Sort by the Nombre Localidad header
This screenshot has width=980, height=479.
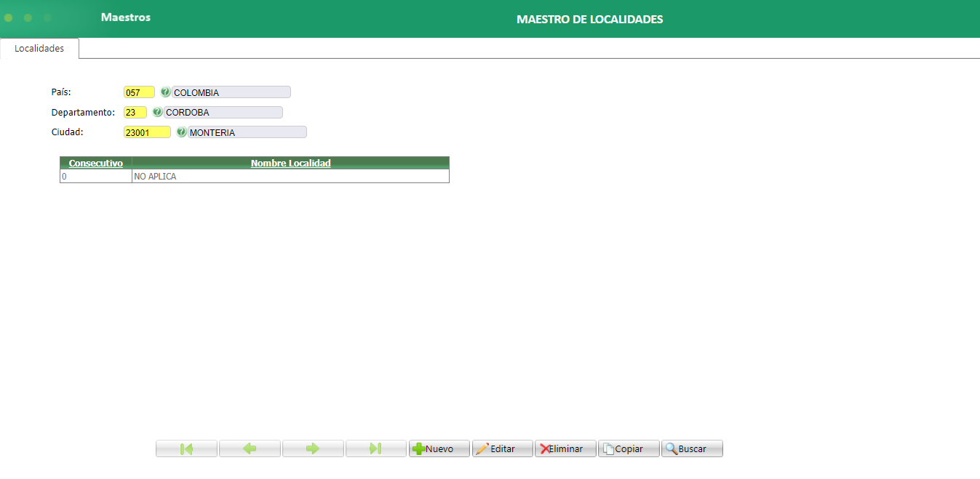click(x=291, y=164)
